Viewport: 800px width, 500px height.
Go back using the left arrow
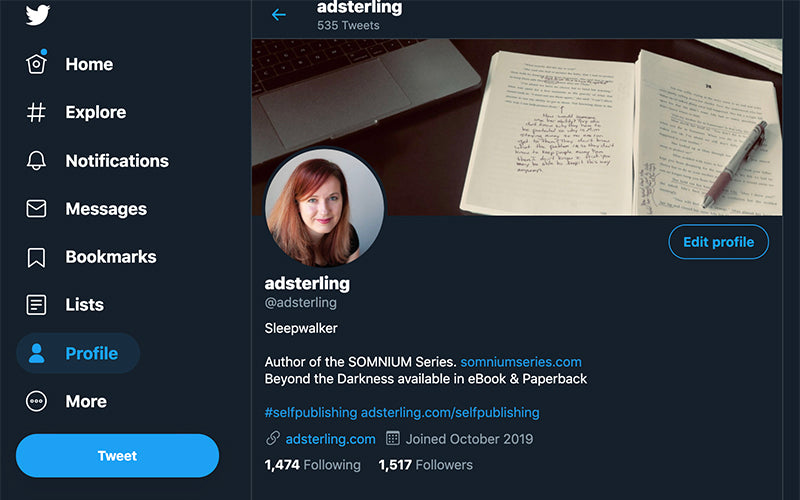pos(279,15)
